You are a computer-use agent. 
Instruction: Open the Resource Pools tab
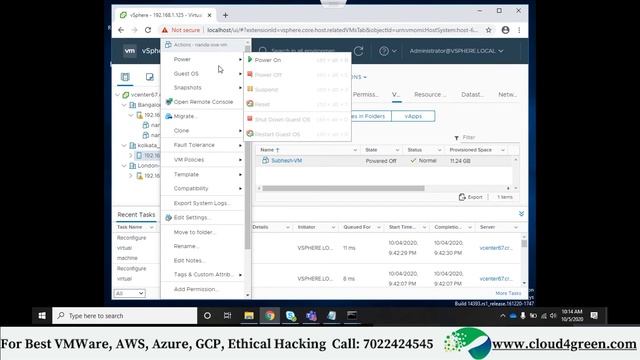click(x=430, y=94)
